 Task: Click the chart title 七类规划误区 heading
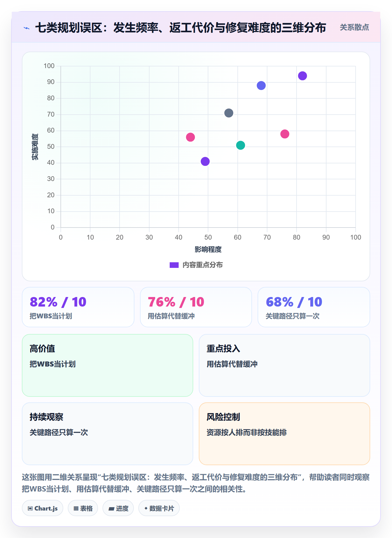181,28
